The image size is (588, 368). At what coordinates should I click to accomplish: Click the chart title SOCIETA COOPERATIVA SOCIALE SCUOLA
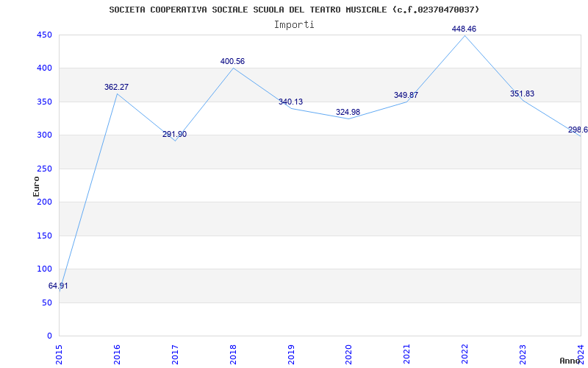[294, 10]
